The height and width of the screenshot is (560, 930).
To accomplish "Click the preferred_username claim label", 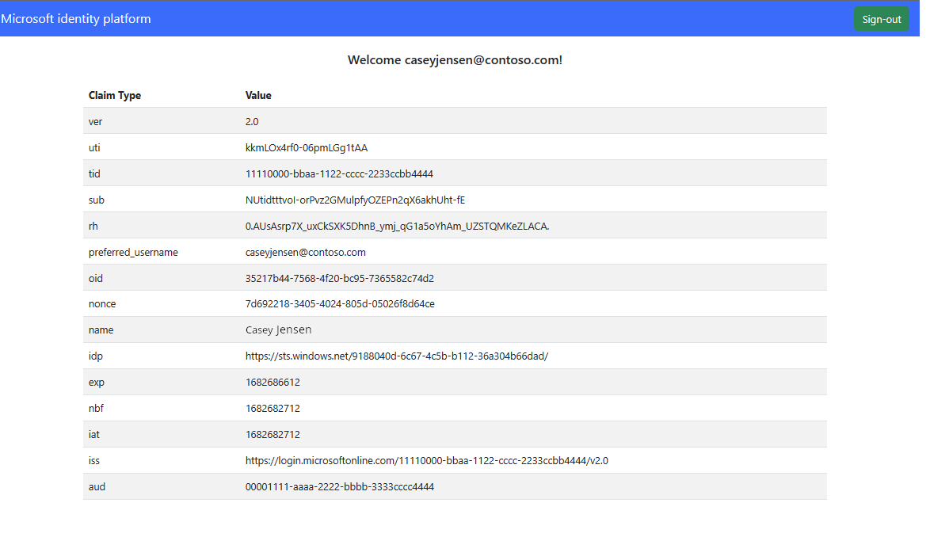I will 133,252.
